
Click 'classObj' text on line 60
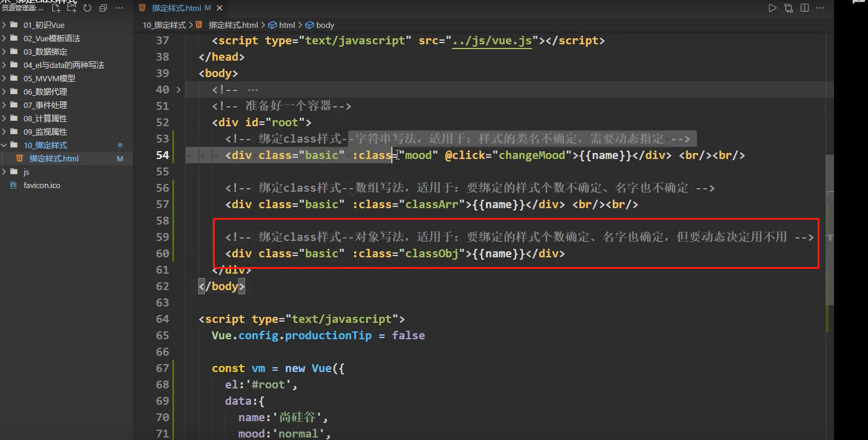432,254
